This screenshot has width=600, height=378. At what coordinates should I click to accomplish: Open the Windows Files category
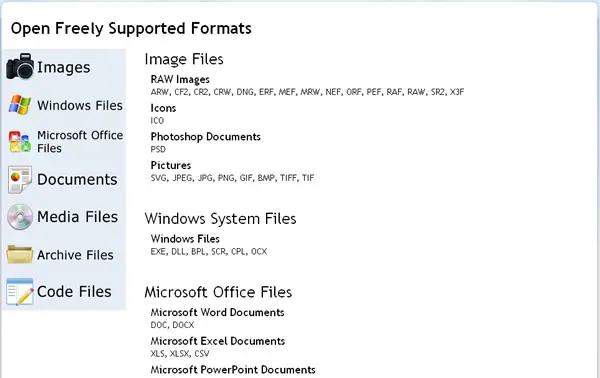pyautogui.click(x=80, y=105)
